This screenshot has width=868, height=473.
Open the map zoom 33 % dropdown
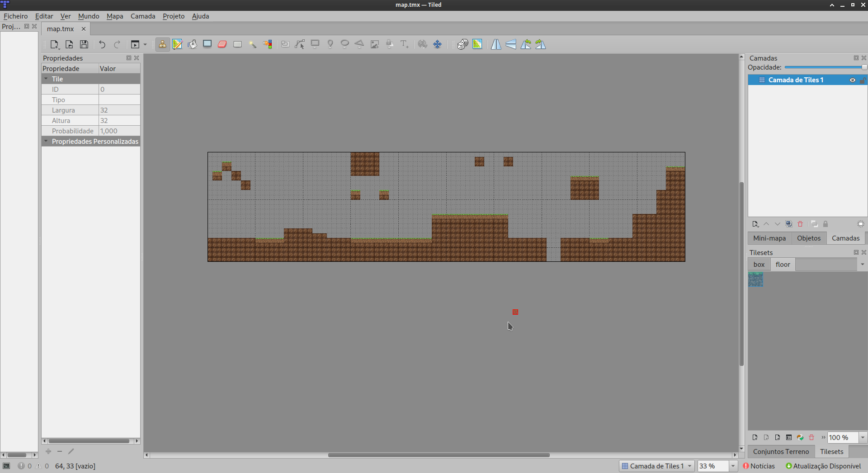[733, 466]
